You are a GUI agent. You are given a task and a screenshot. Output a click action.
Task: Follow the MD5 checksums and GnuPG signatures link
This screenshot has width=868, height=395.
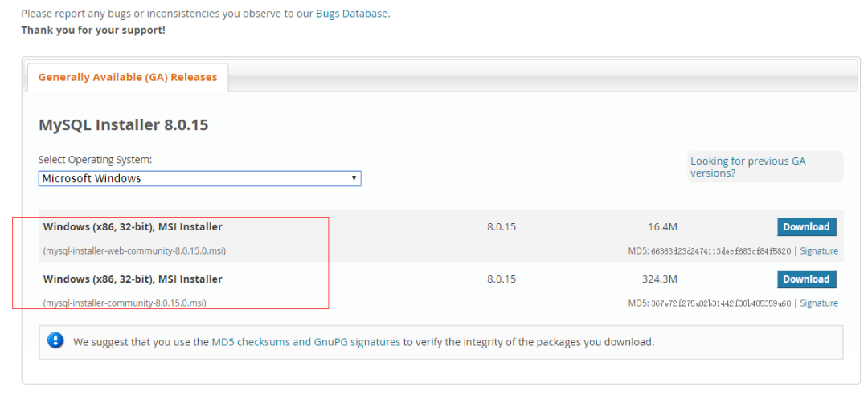(x=305, y=342)
